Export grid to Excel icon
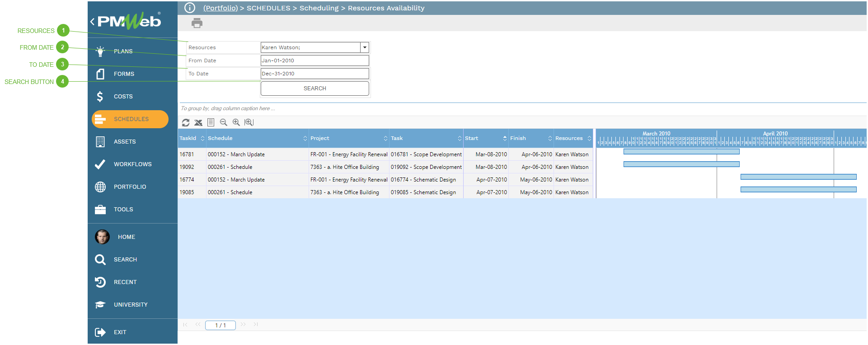This screenshot has height=345, width=868. click(198, 122)
